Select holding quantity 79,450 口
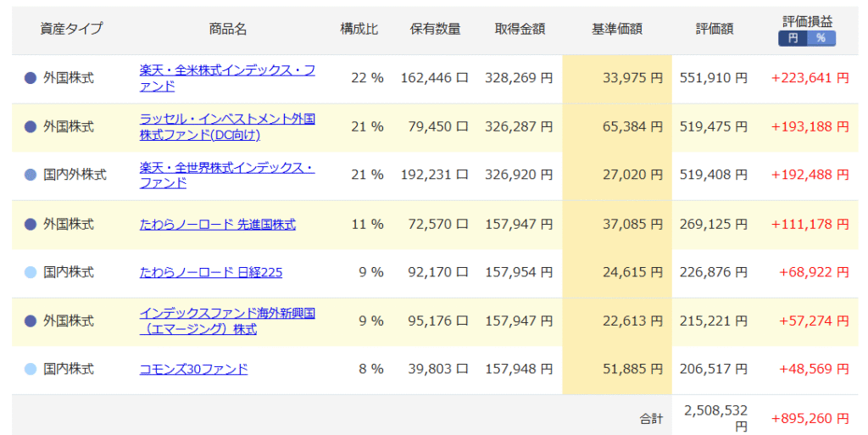Viewport: 868px width, 435px height. pyautogui.click(x=438, y=126)
